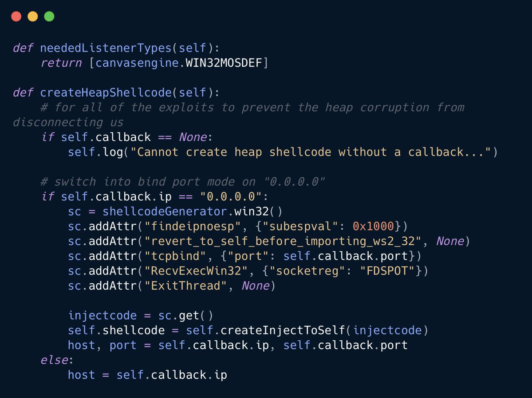Click the string "FDSPOT"
The image size is (532, 398).
point(387,271)
